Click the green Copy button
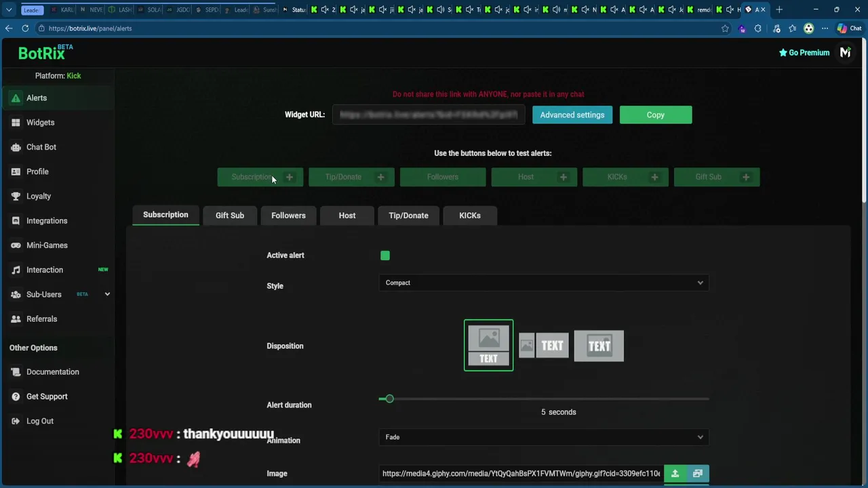 coord(656,115)
